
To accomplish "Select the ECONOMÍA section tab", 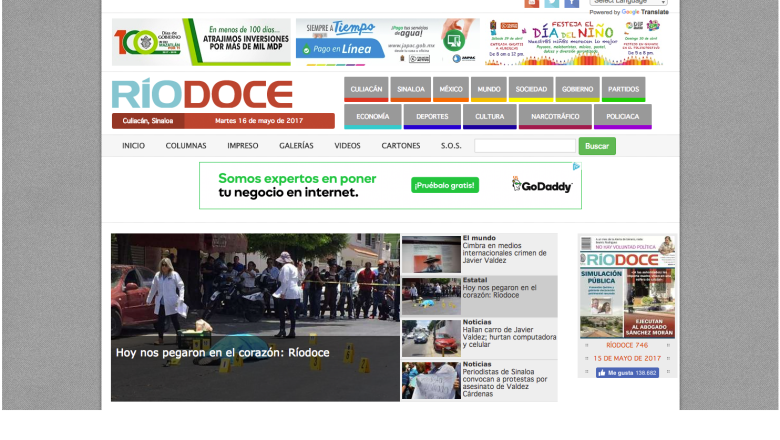I will coord(373,116).
